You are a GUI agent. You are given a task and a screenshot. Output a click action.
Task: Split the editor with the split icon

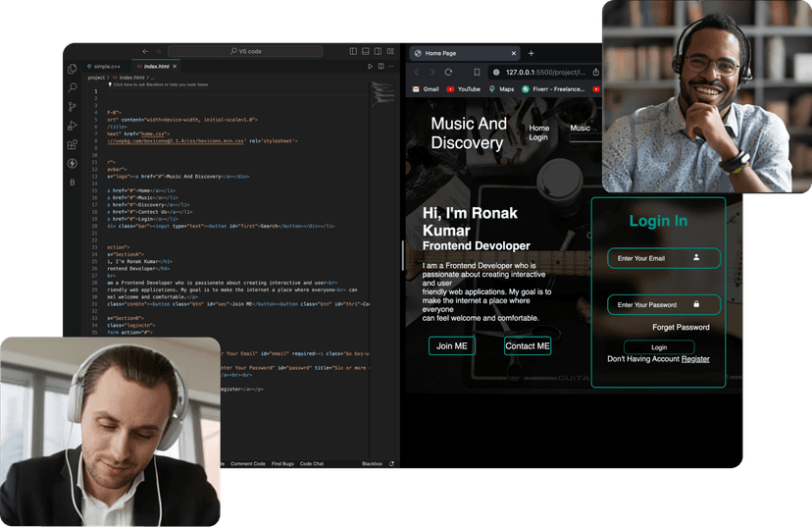tap(381, 67)
